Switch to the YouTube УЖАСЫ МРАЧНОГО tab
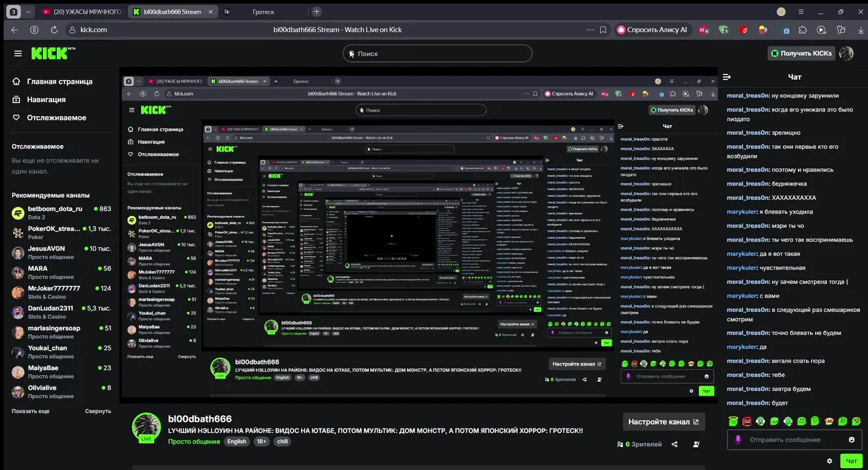Image resolution: width=868 pixels, height=470 pixels. (x=81, y=12)
